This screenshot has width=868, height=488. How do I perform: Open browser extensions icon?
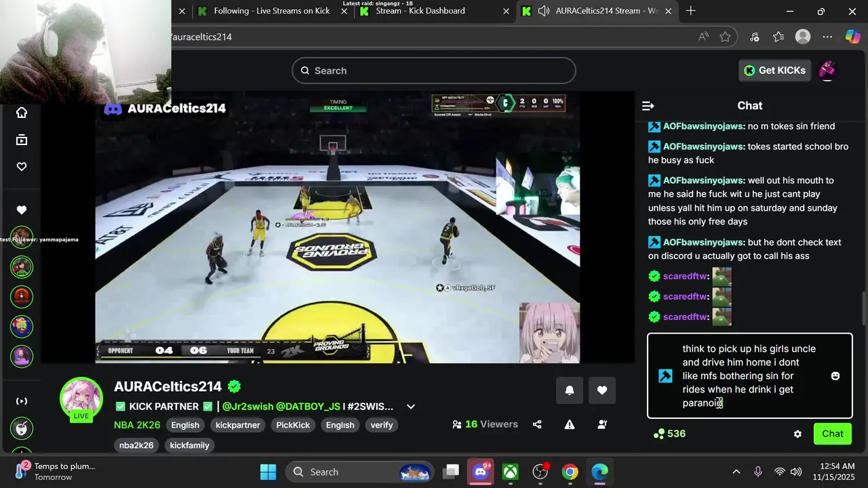[754, 37]
